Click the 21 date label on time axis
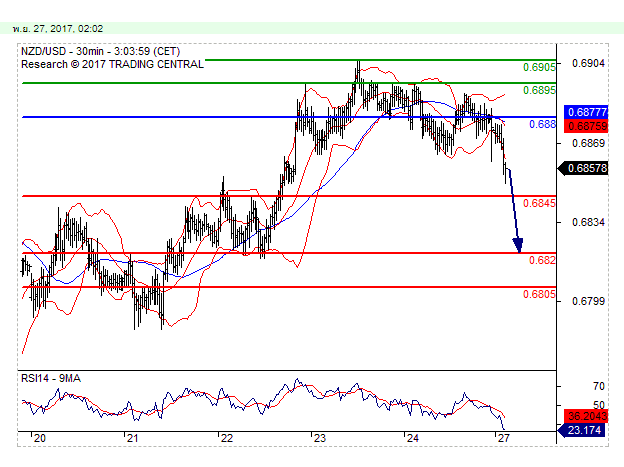 pyautogui.click(x=132, y=438)
